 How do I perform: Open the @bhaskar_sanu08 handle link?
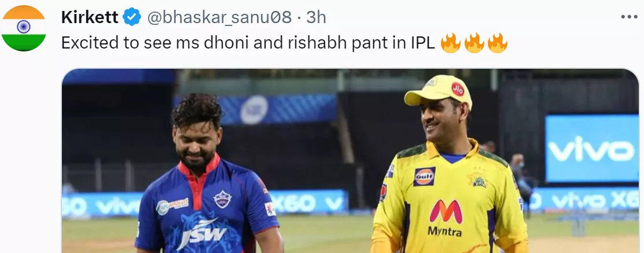click(x=219, y=17)
